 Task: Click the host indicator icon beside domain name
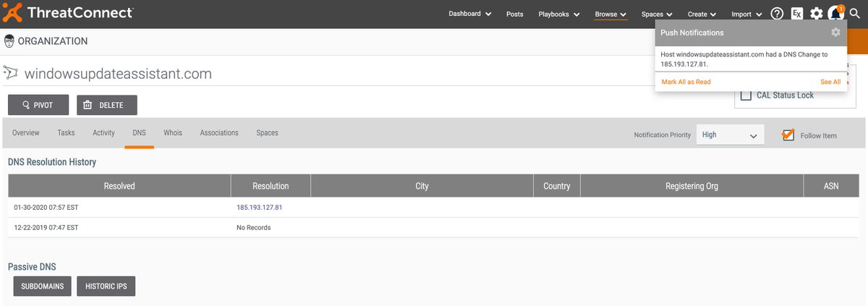12,72
